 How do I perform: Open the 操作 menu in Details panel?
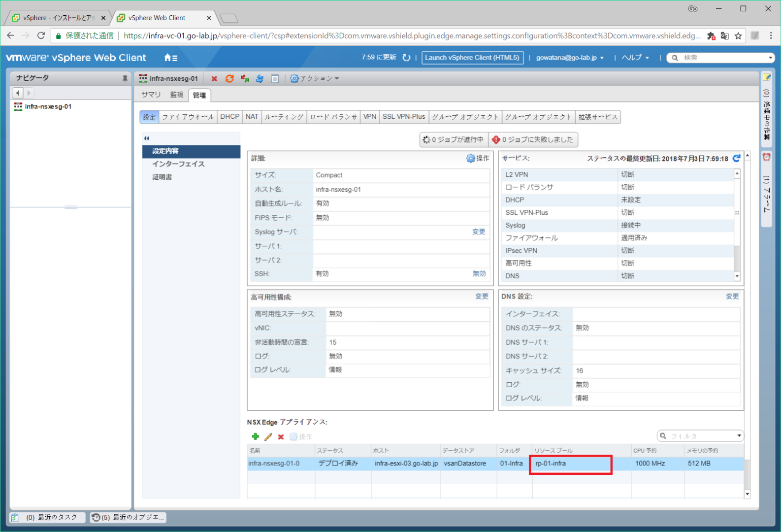click(478, 158)
